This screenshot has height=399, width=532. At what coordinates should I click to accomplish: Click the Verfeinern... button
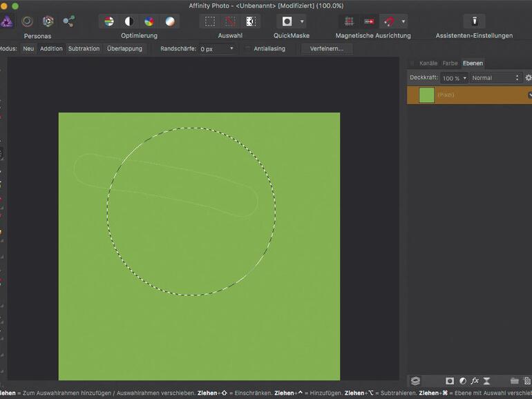(x=327, y=49)
